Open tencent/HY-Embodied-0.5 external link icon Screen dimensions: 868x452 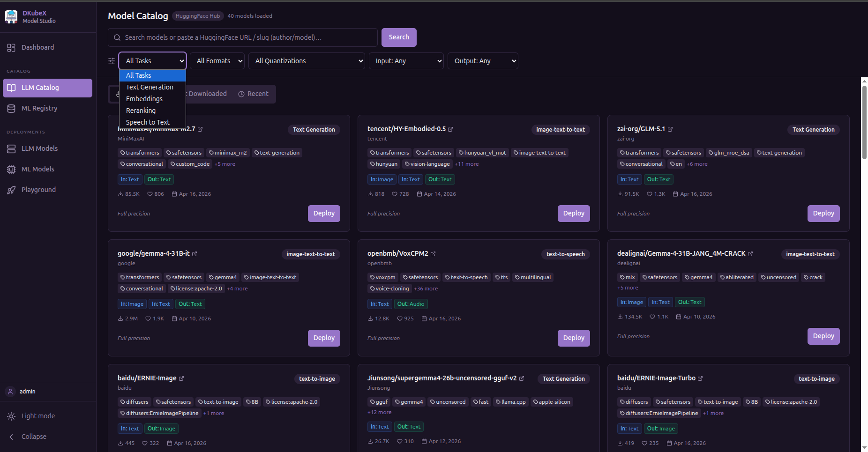tap(450, 129)
